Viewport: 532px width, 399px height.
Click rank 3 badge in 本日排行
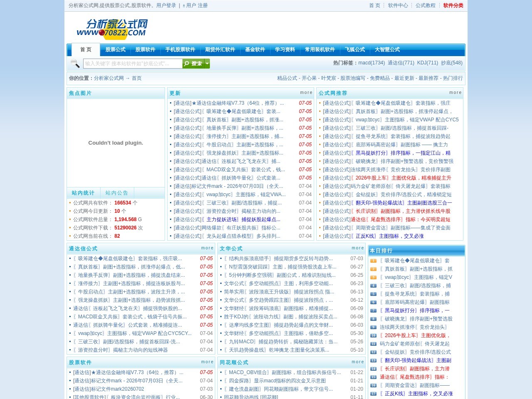pyautogui.click(x=373, y=277)
